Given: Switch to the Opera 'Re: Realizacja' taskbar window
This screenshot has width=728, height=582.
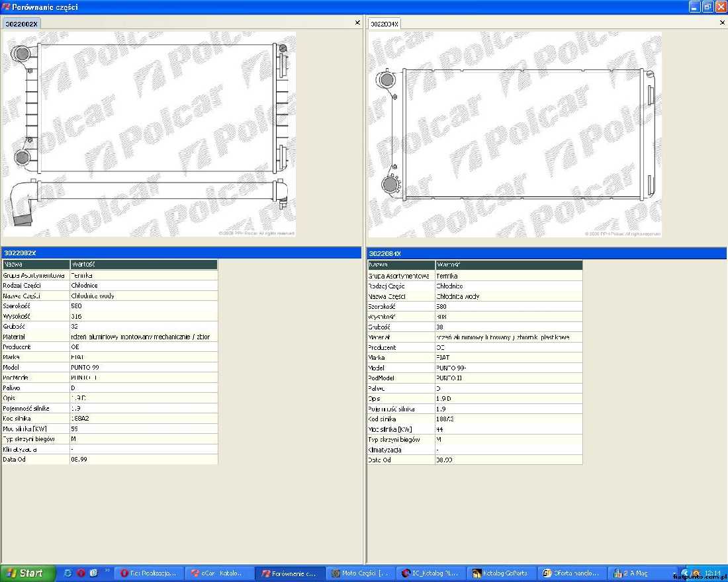Looking at the screenshot, I should (148, 573).
